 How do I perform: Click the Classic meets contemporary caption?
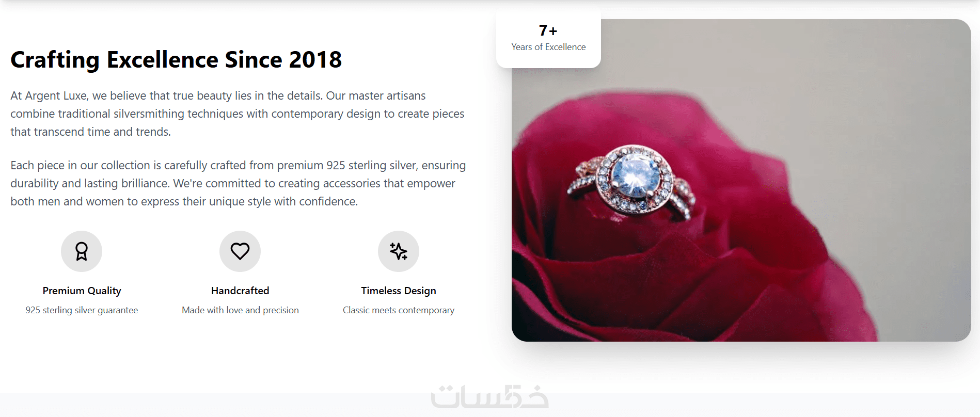[x=399, y=310]
